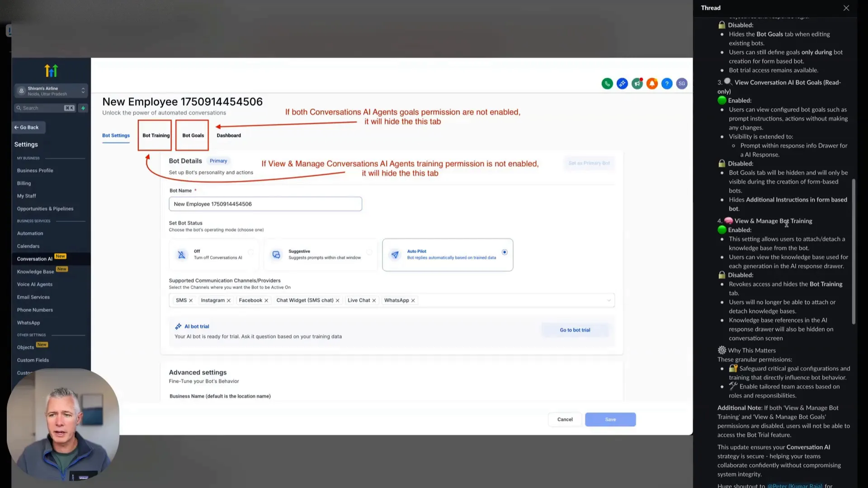Open the announcements megaphone icon
The width and height of the screenshot is (868, 488).
point(637,84)
